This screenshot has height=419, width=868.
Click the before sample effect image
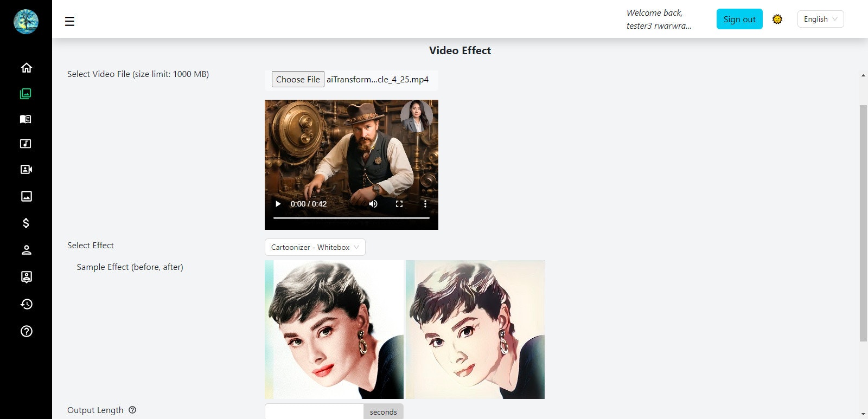tap(334, 330)
